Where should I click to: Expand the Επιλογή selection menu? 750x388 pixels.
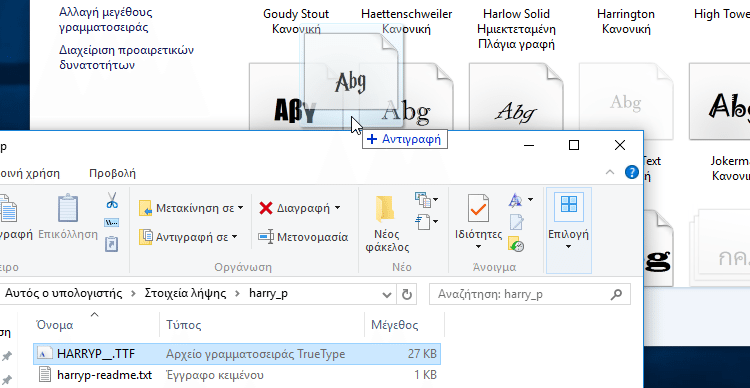[x=568, y=231]
